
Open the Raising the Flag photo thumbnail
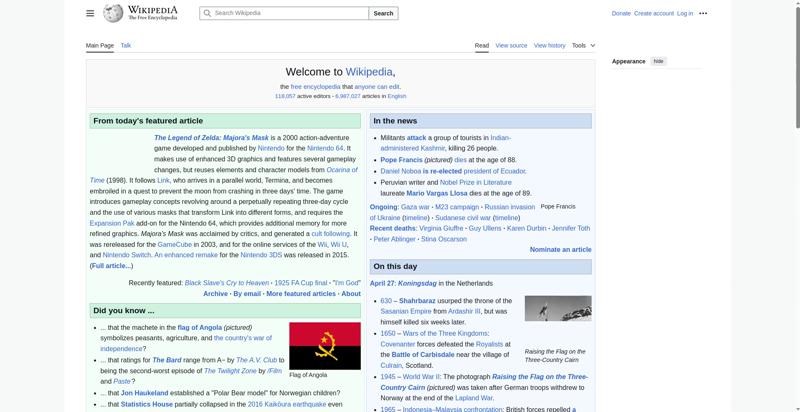click(558, 308)
